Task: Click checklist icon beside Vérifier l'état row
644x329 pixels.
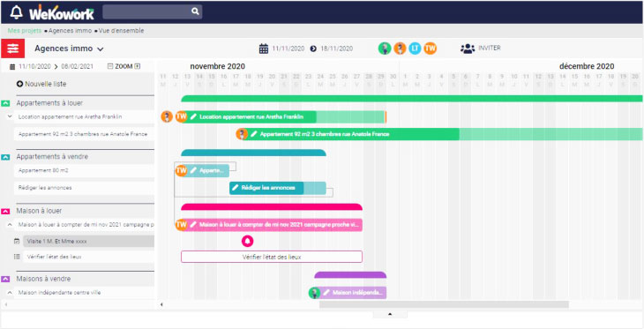Action: (x=17, y=257)
